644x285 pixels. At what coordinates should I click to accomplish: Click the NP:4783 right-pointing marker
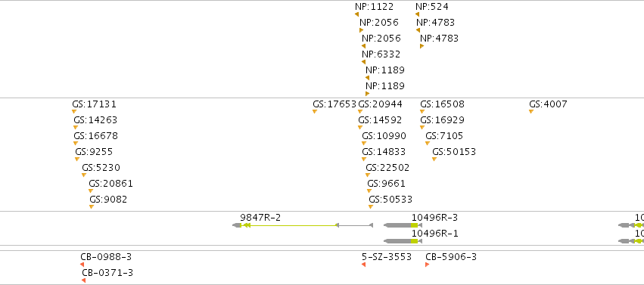tap(422, 46)
